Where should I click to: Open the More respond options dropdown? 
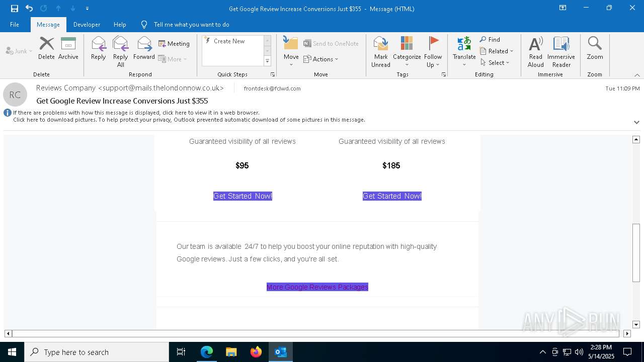click(173, 59)
